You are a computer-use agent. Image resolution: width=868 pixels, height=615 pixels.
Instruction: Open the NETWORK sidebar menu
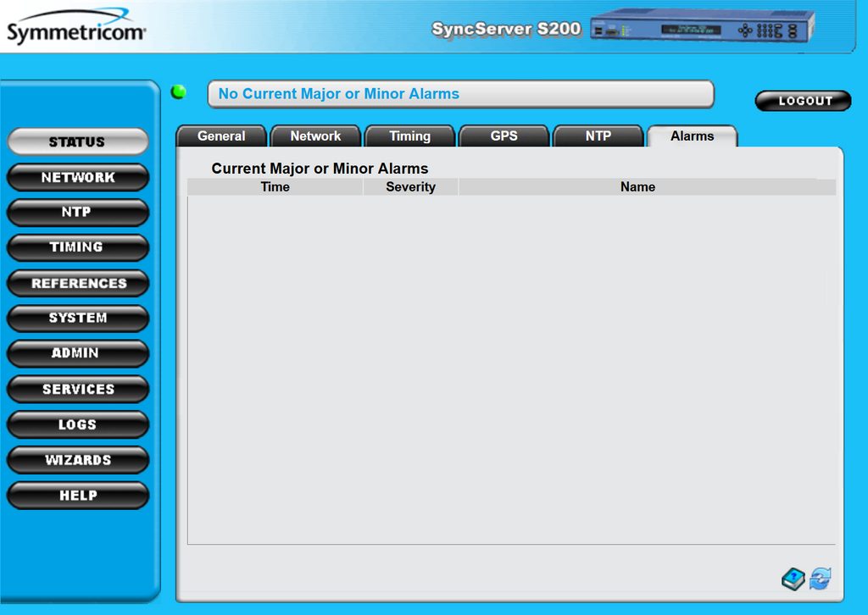click(77, 177)
